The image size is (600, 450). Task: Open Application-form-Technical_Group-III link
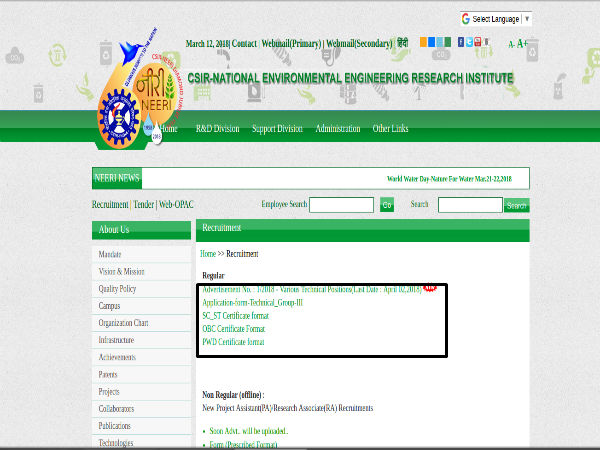253,303
